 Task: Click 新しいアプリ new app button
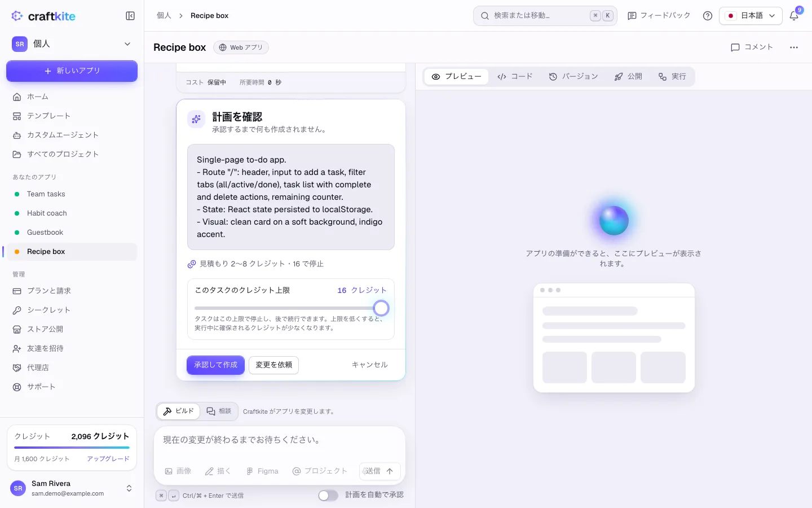(72, 71)
